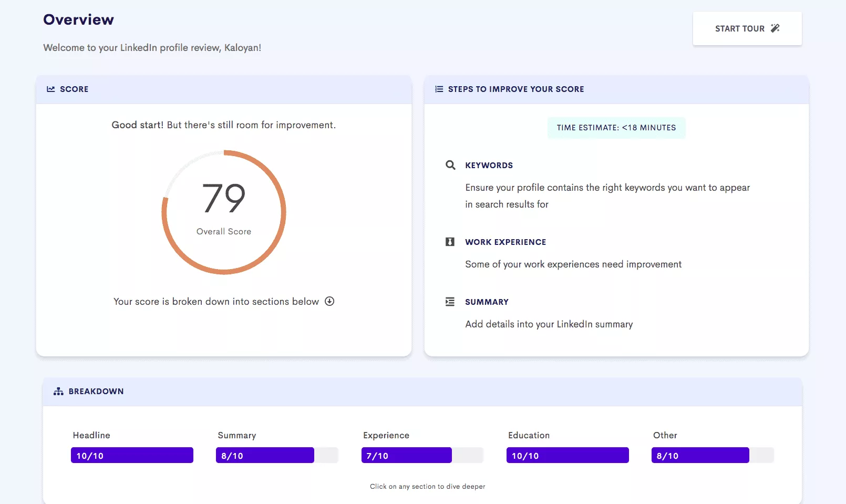Image resolution: width=846 pixels, height=504 pixels.
Task: Click the 'Ensure your profile contains' keywords description
Action: (x=607, y=196)
